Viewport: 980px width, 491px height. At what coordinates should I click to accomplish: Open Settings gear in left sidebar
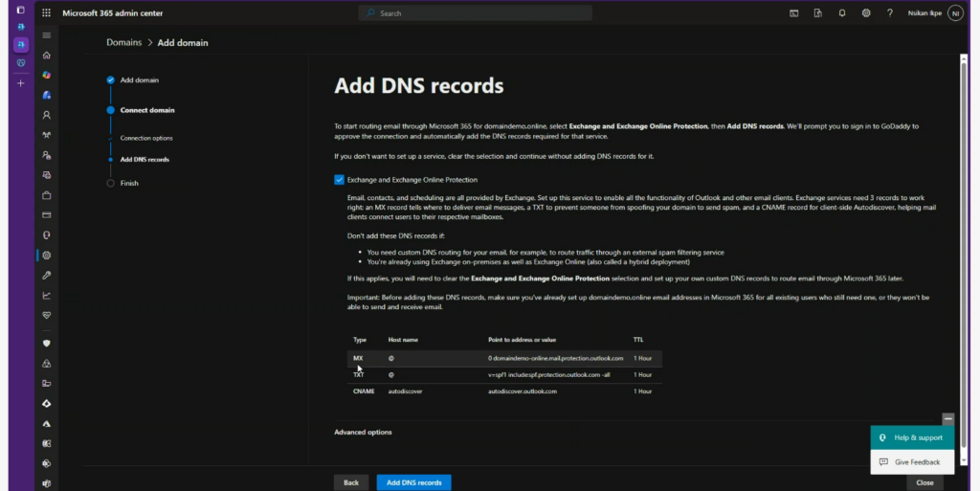[x=46, y=255]
